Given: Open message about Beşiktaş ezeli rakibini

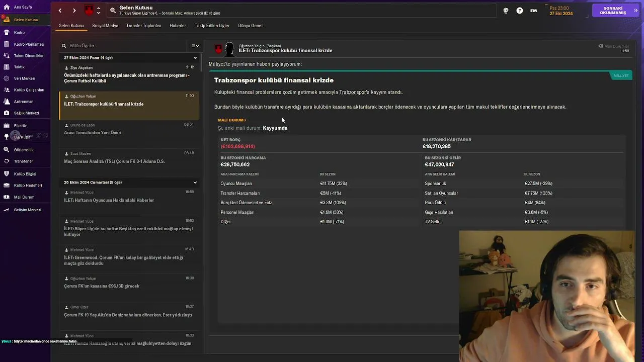Looking at the screenshot, I should [x=129, y=230].
